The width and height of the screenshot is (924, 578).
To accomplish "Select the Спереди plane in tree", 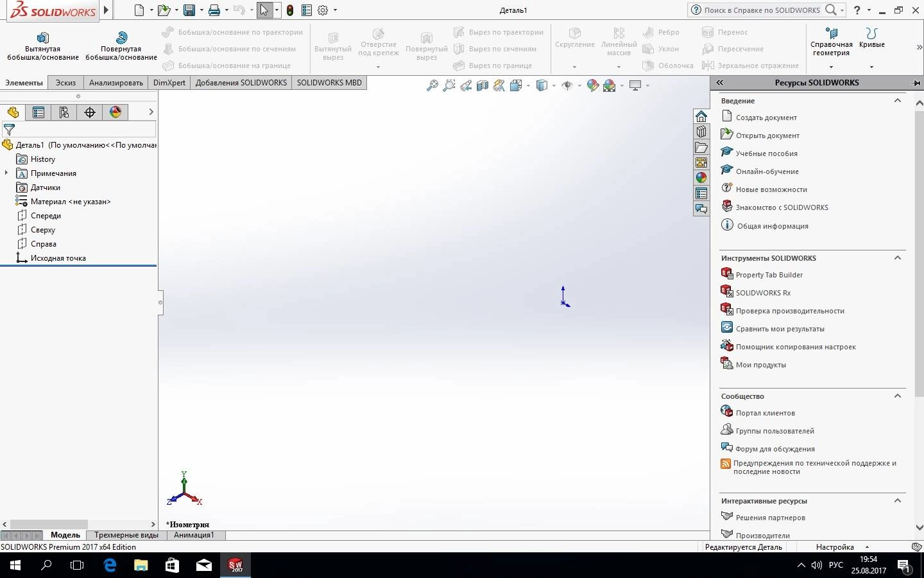I will [46, 216].
